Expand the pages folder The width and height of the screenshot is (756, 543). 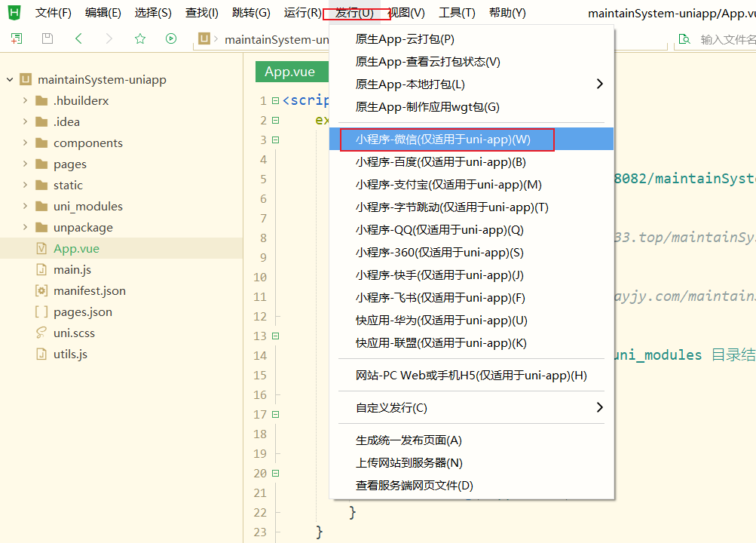25,164
